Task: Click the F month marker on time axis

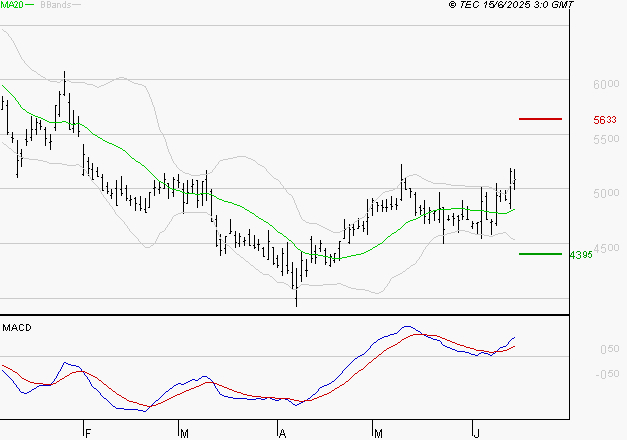Action: 88,433
